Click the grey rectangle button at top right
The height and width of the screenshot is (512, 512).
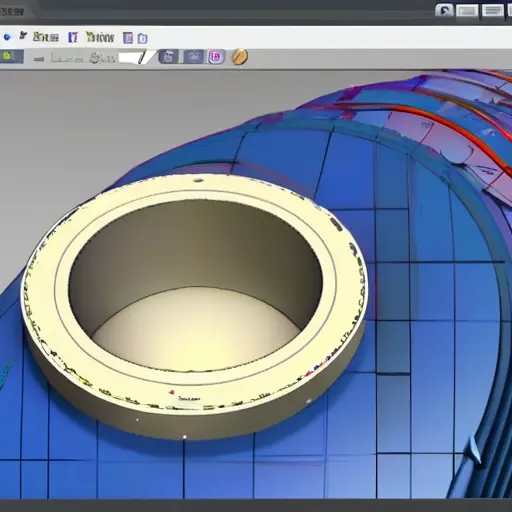click(x=467, y=11)
